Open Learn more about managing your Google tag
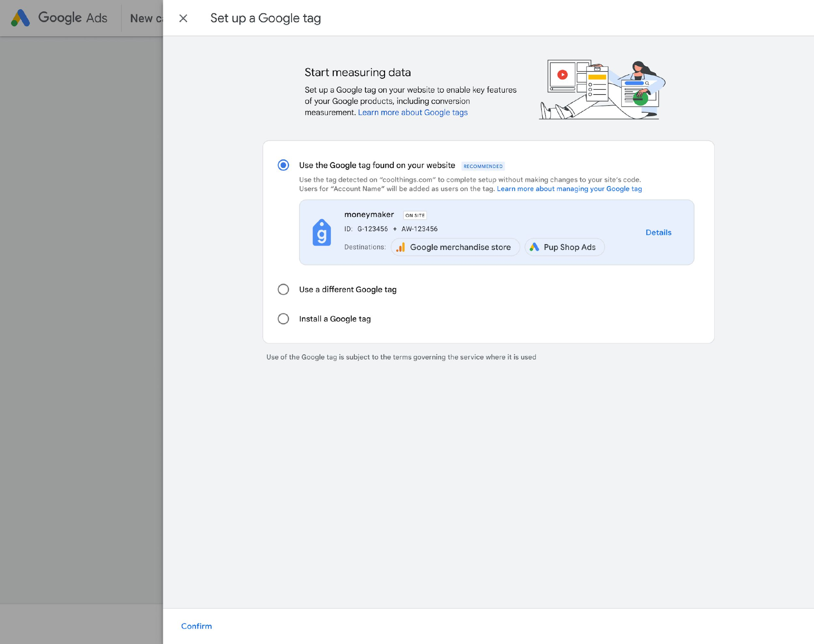This screenshot has height=644, width=814. pos(569,189)
